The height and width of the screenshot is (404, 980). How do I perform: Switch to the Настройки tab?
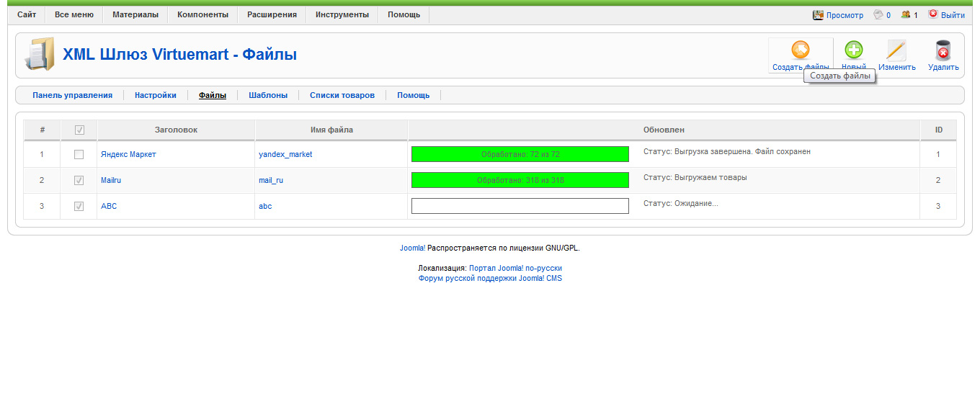coord(156,95)
